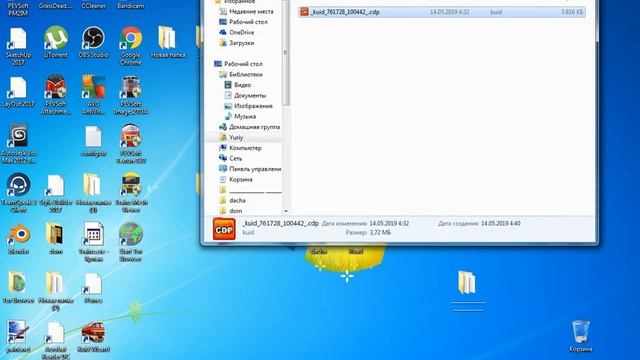The width and height of the screenshot is (640, 360).
Task: Select the dom folder on the desktop
Action: point(56,239)
